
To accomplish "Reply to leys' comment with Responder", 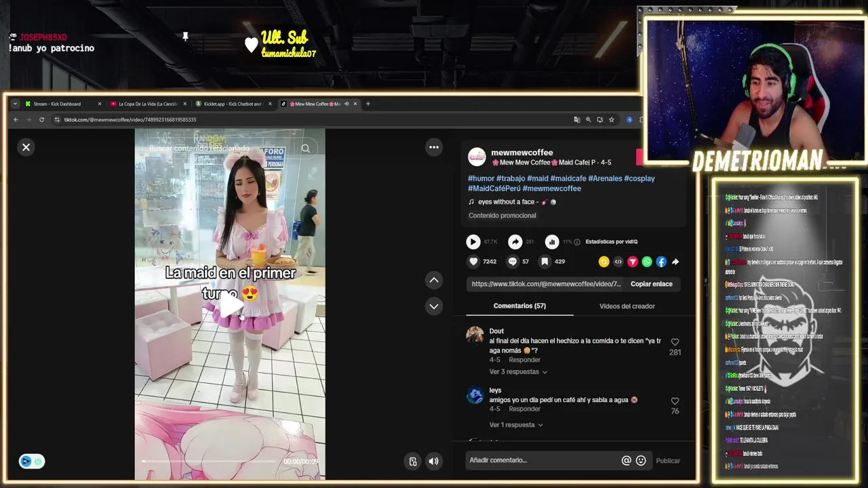I will click(x=524, y=409).
